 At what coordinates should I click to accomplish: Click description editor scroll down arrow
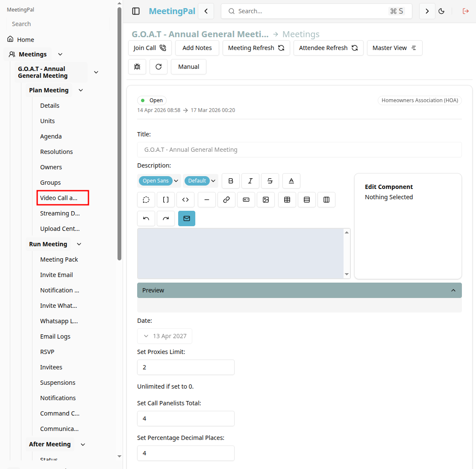pos(347,274)
